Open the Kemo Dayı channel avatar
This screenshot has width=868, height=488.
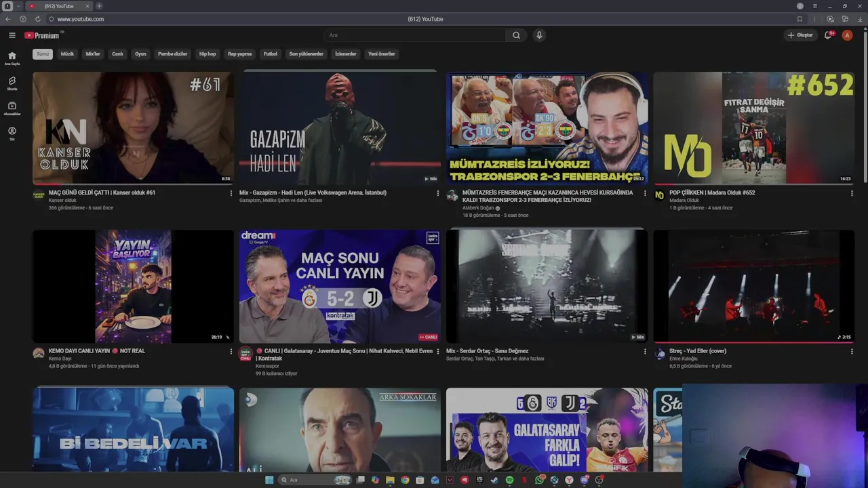(39, 353)
